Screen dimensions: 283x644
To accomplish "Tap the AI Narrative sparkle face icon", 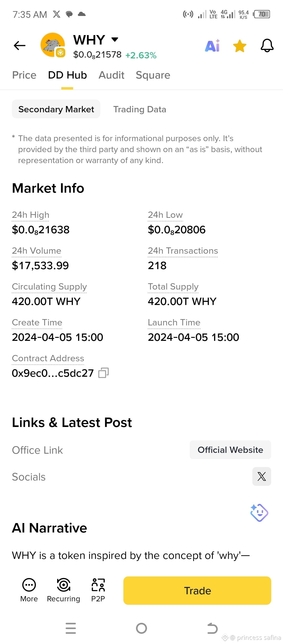I will (x=259, y=513).
